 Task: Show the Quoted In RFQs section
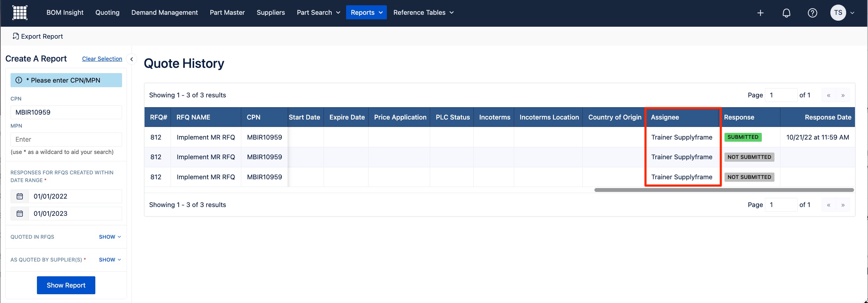point(110,237)
